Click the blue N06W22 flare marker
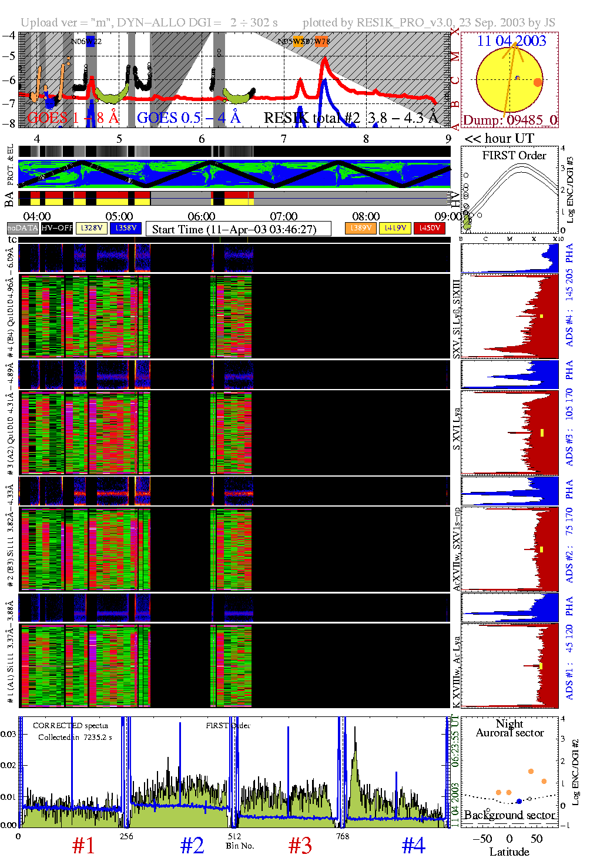Viewport: 590px width, 868px height. click(90, 41)
